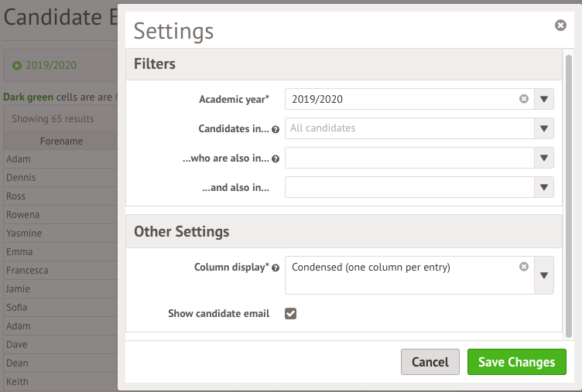Click help icon beside ...who are also in...
The width and height of the screenshot is (582, 392).
pos(276,159)
